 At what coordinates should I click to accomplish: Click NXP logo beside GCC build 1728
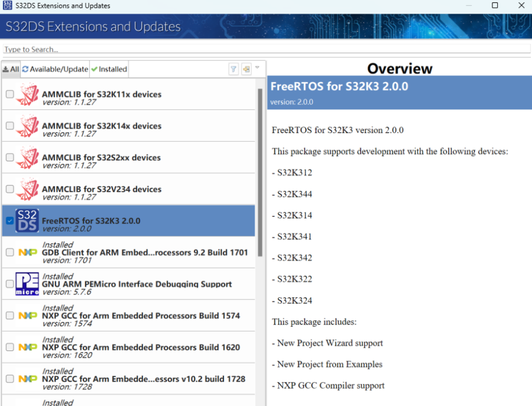pos(28,379)
